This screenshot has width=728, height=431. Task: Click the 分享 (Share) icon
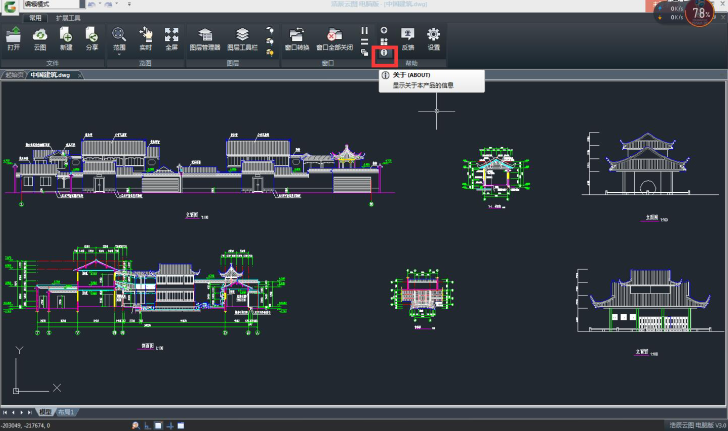[92, 39]
